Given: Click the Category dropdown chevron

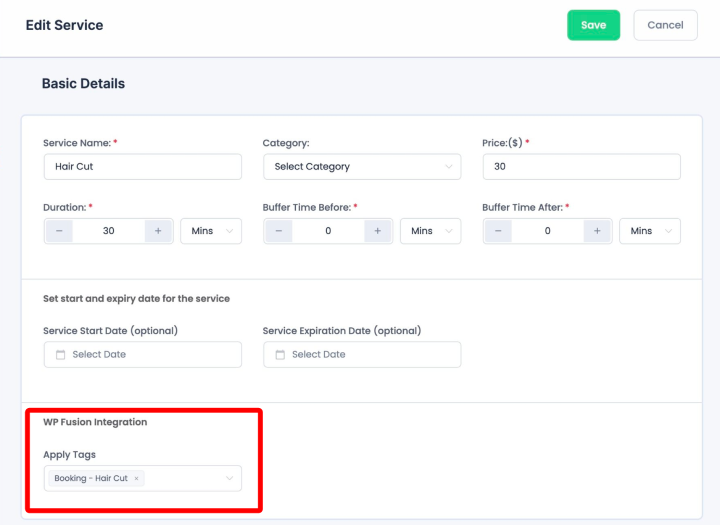Looking at the screenshot, I should [449, 167].
